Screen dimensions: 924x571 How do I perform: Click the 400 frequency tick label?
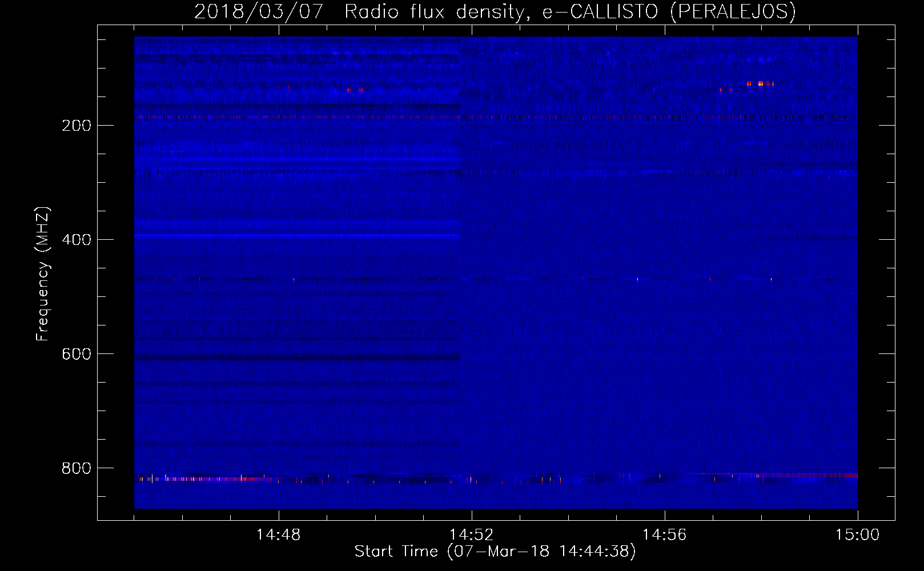point(77,240)
